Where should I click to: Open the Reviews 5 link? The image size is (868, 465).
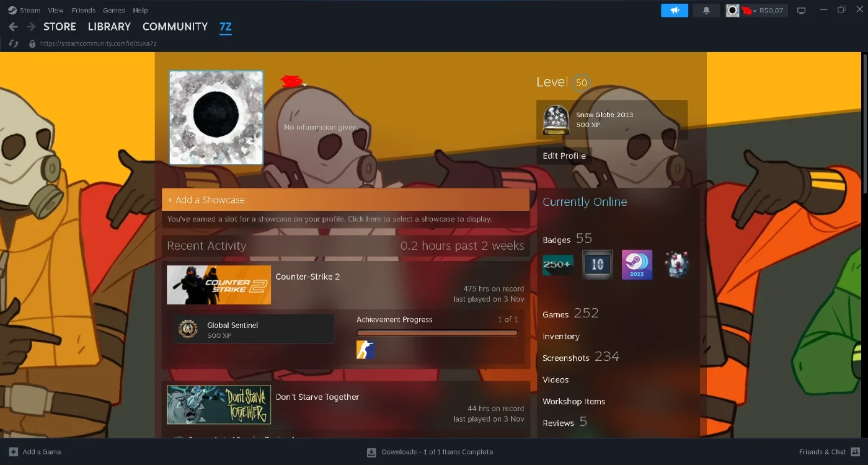click(565, 422)
